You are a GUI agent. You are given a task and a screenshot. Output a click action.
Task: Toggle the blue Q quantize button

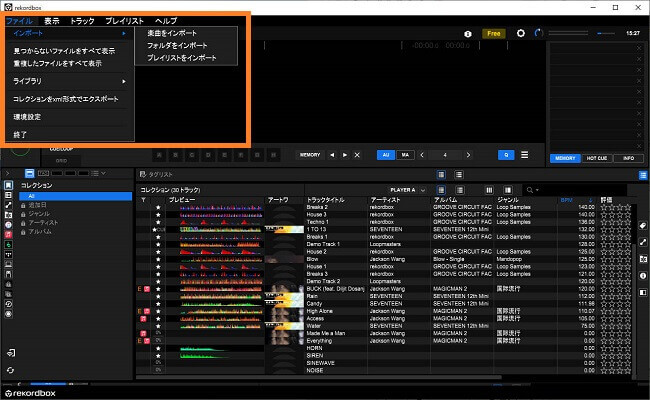[506, 155]
